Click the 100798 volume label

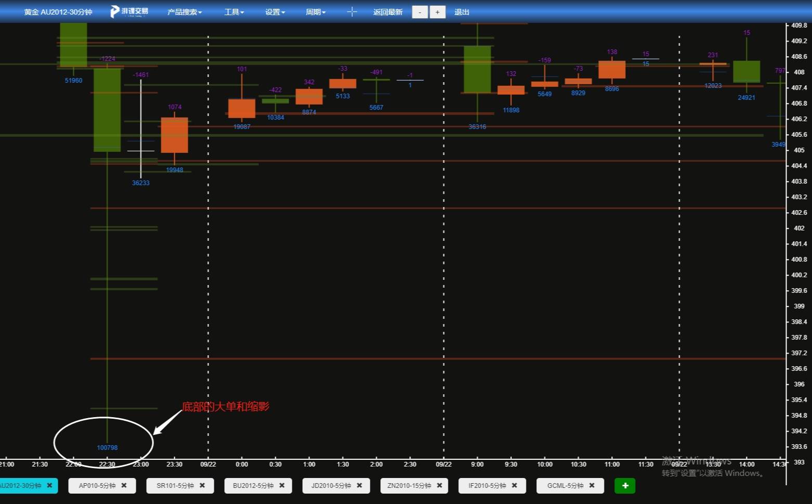(x=107, y=448)
